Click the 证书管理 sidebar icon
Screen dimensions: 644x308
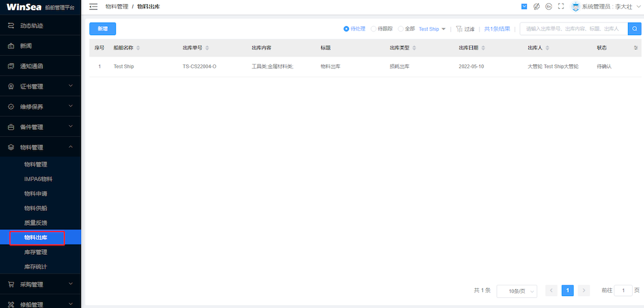pyautogui.click(x=11, y=86)
